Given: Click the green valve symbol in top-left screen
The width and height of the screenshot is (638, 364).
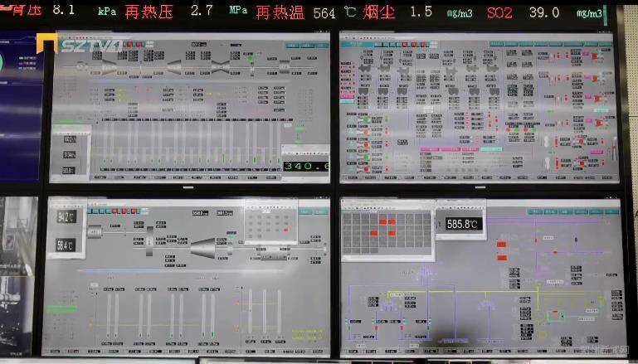Looking at the screenshot, I should 249,57.
